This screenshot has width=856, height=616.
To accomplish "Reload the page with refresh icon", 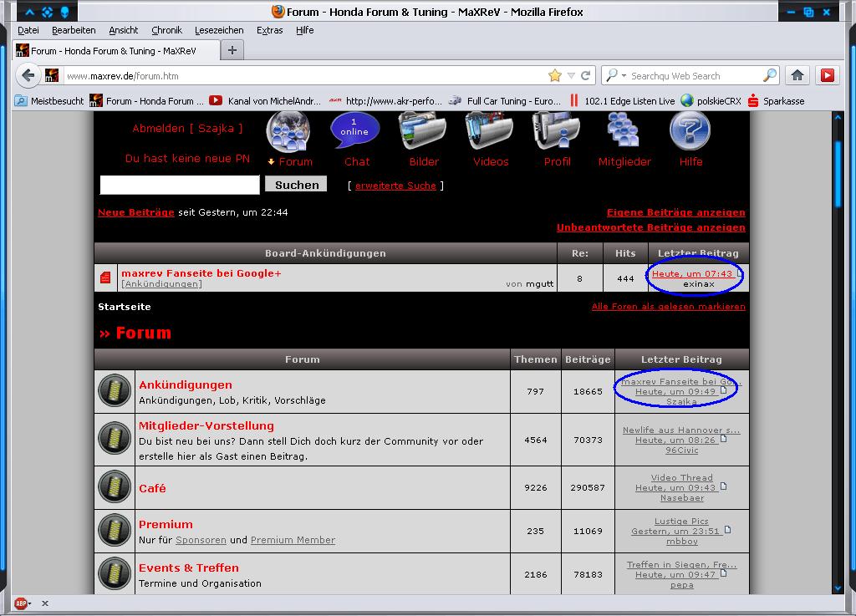I will [586, 75].
